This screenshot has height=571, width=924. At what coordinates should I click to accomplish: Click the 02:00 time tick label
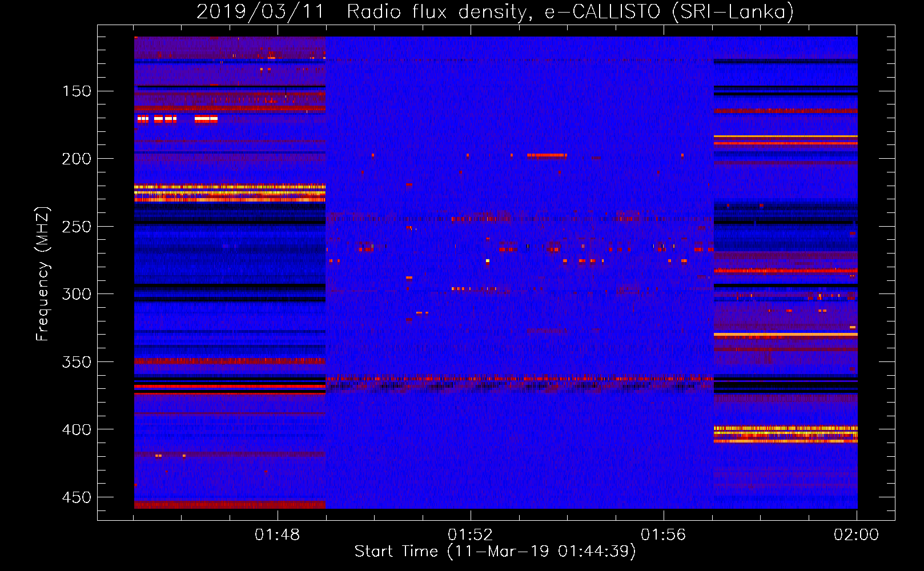(857, 535)
